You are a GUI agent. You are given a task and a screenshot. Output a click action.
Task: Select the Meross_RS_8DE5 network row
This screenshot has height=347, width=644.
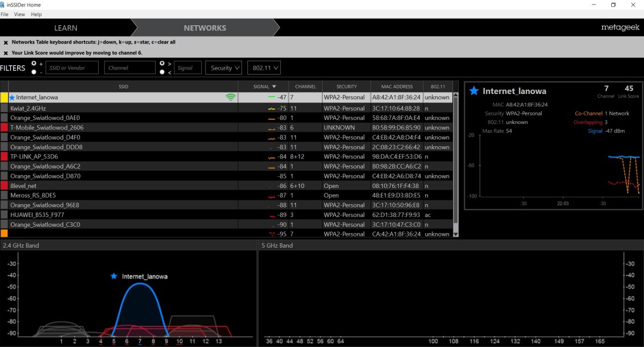click(x=226, y=195)
